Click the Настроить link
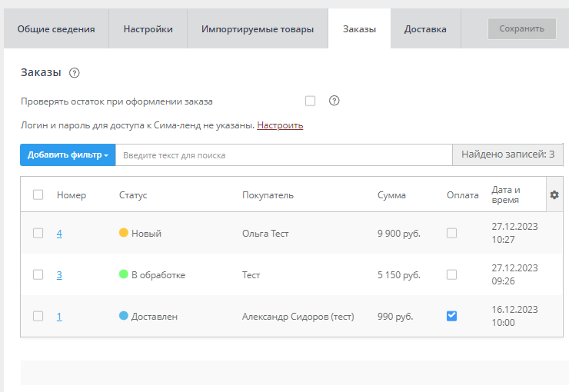Screen dimensions: 569x392 coord(280,125)
